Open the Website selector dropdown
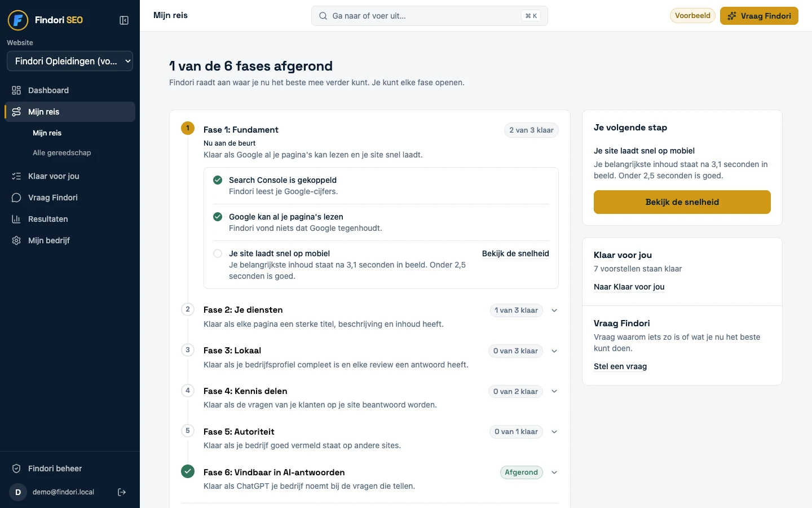 (x=70, y=61)
